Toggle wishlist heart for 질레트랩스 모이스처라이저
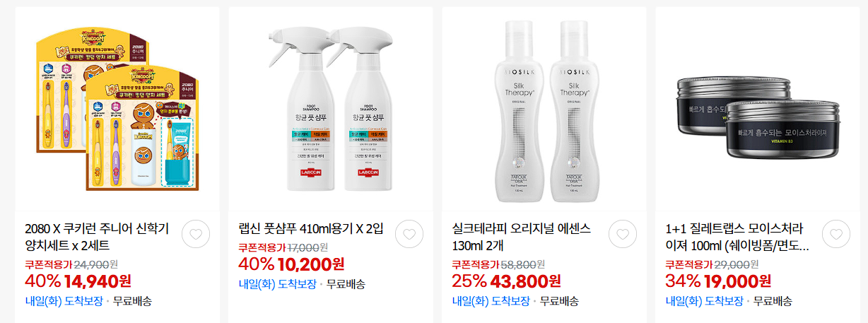 coord(836,235)
